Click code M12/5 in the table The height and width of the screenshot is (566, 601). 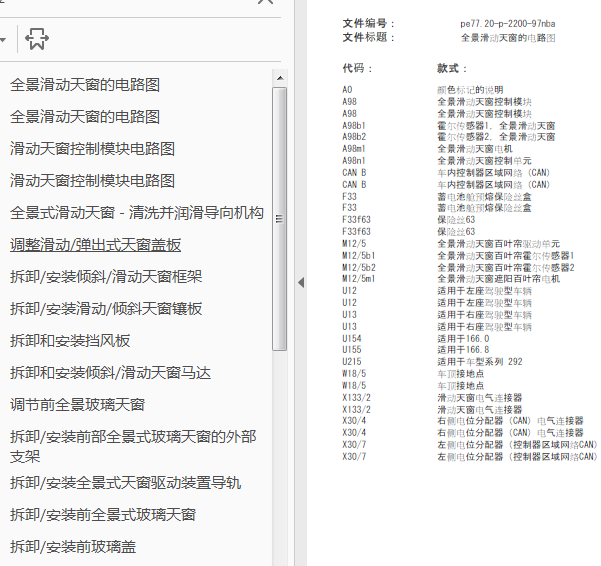[354, 244]
